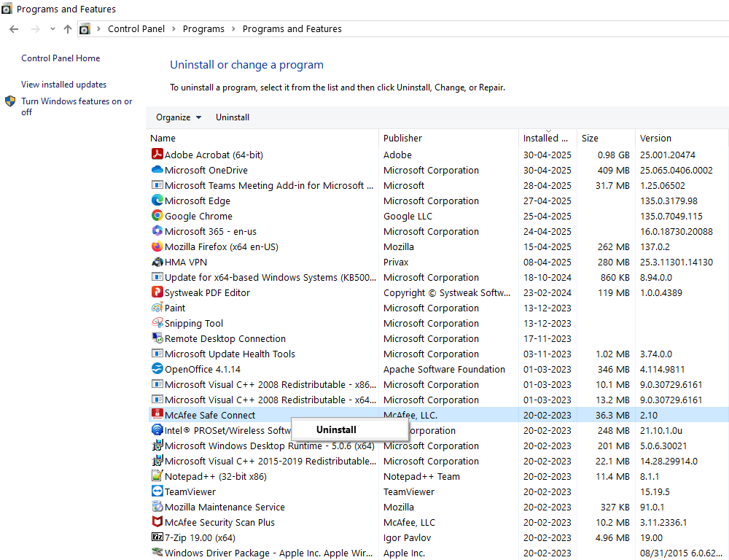Select Update for x64-based Windows Systems row

tap(438, 277)
